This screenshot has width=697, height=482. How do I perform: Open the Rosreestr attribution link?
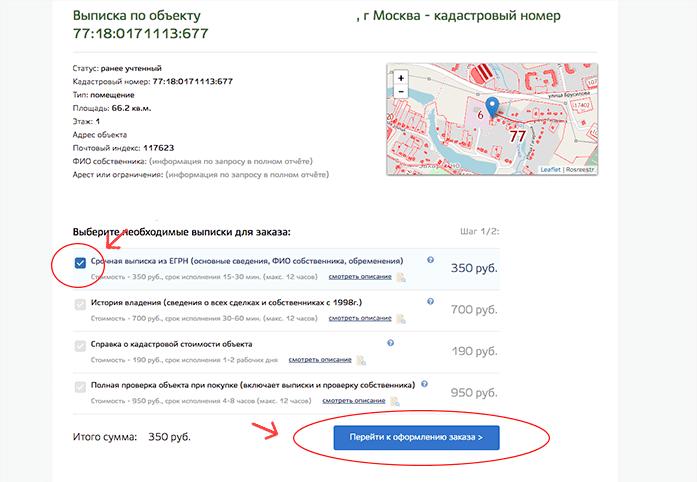click(580, 169)
